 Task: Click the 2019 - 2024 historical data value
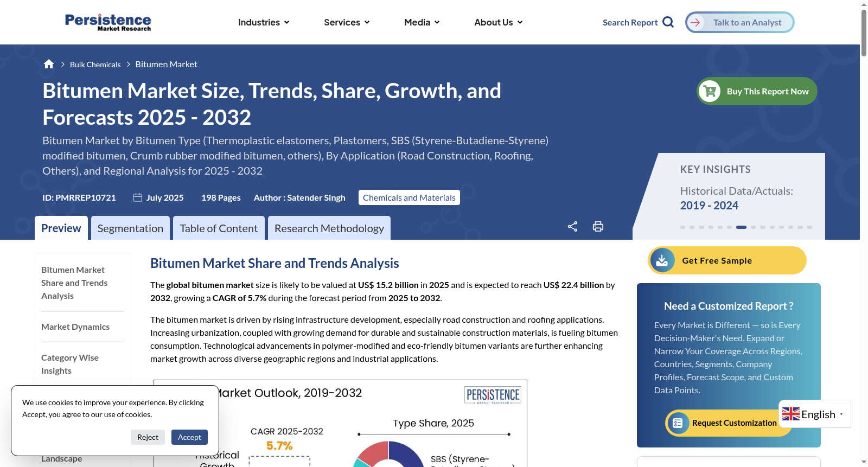[x=709, y=206]
